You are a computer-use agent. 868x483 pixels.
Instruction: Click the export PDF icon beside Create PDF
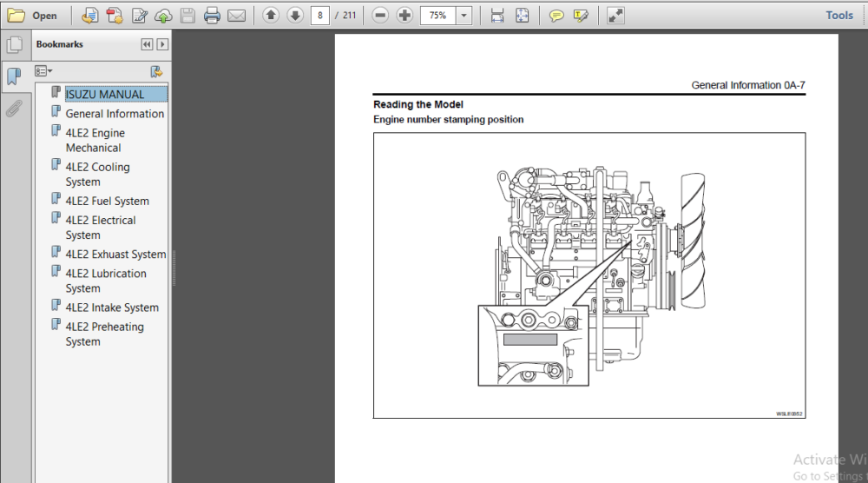115,16
